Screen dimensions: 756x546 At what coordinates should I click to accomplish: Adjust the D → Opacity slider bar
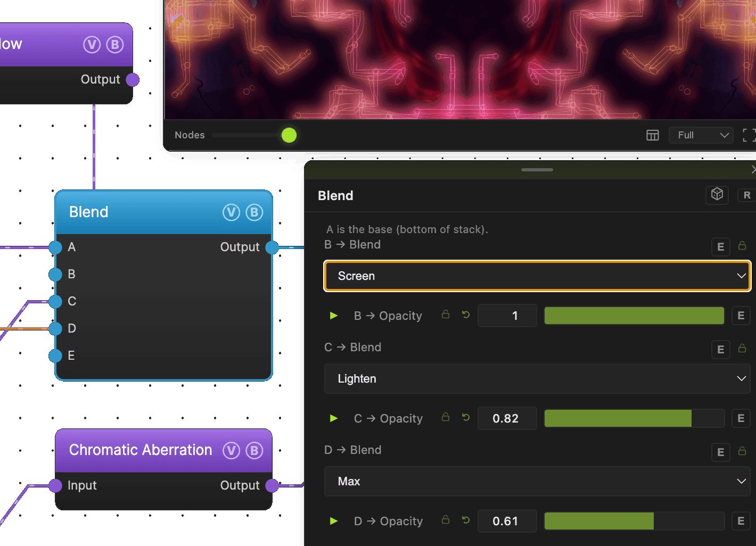click(634, 521)
